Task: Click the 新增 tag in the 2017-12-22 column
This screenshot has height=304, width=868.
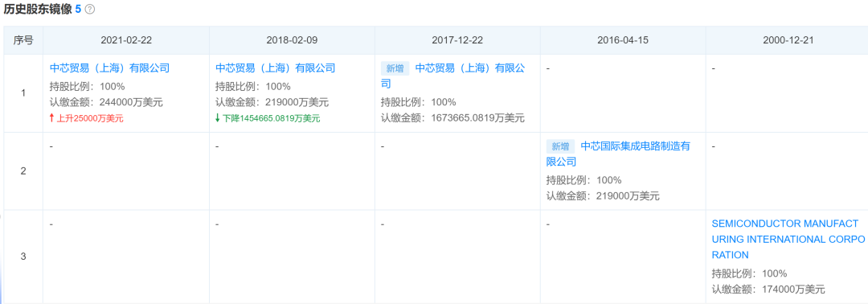Action: tap(395, 68)
